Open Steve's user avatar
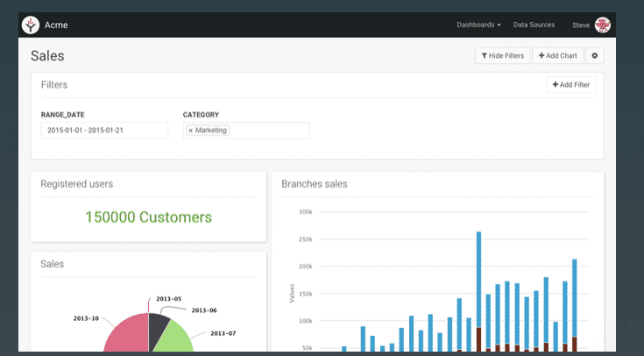Screen dimensions: 644x356 coord(603,25)
